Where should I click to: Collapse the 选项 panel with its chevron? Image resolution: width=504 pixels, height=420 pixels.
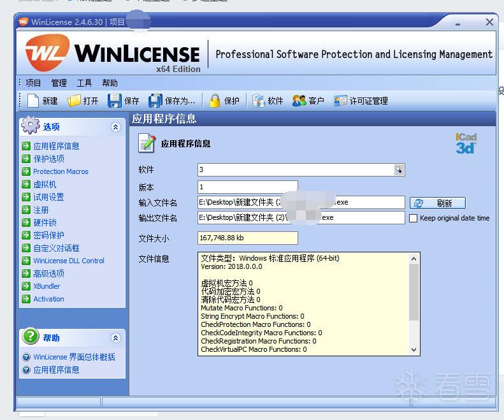pyautogui.click(x=116, y=127)
